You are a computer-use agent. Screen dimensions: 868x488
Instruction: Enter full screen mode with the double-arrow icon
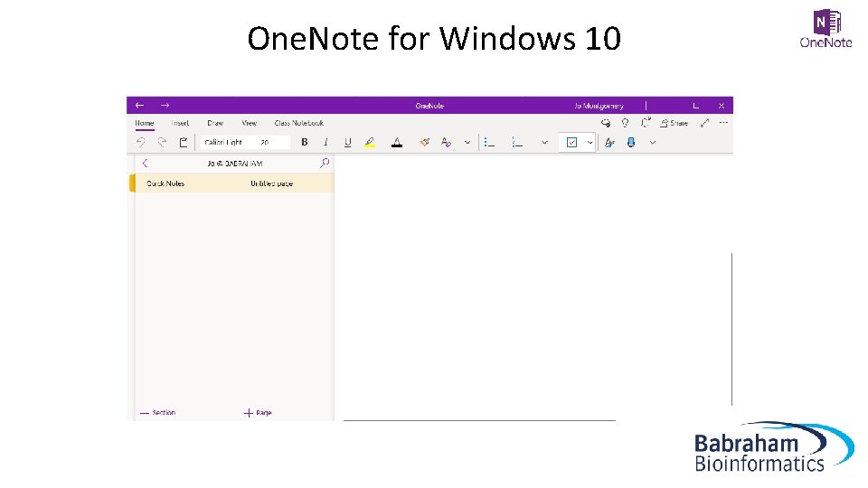(704, 123)
